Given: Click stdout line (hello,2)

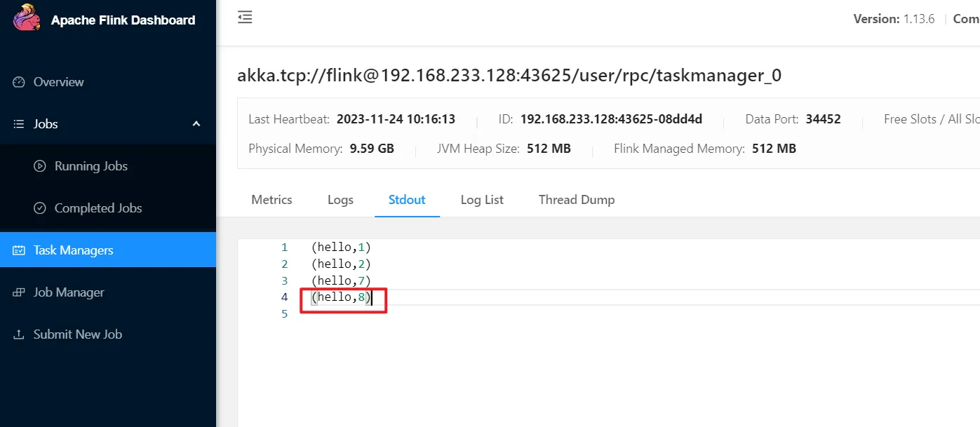Looking at the screenshot, I should pos(340,264).
